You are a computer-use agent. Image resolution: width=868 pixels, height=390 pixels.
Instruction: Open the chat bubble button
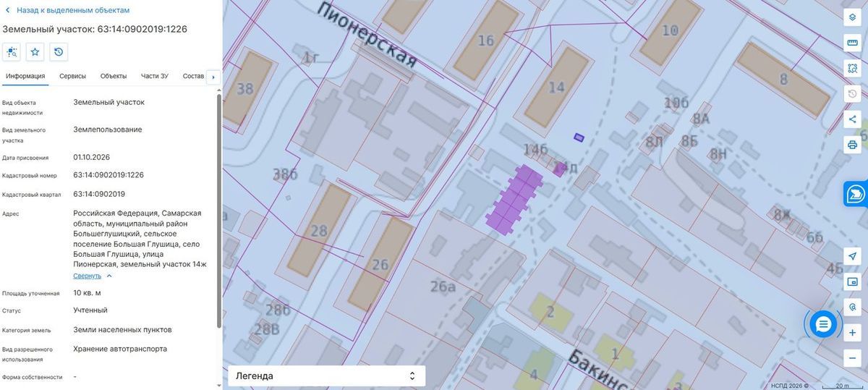pyautogui.click(x=822, y=325)
